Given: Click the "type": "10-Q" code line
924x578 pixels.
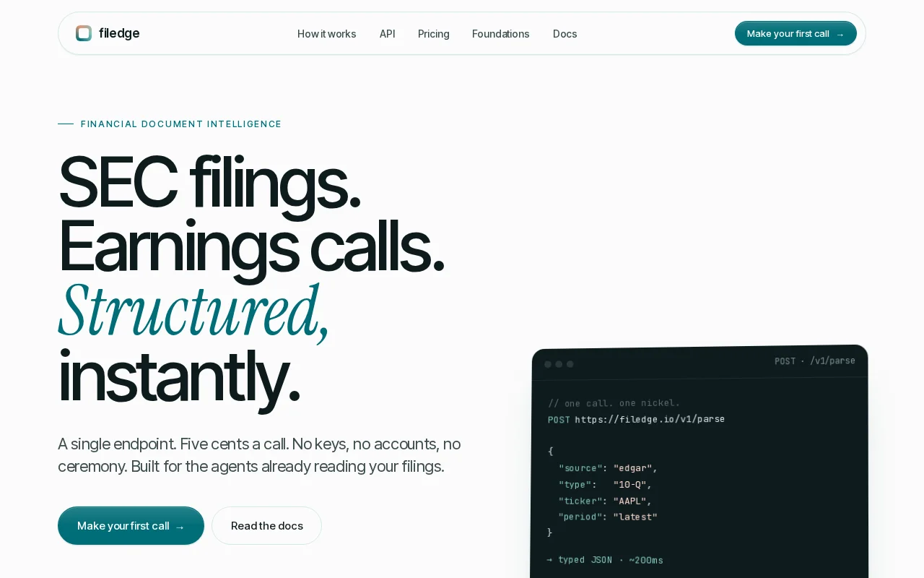Looking at the screenshot, I should [605, 485].
